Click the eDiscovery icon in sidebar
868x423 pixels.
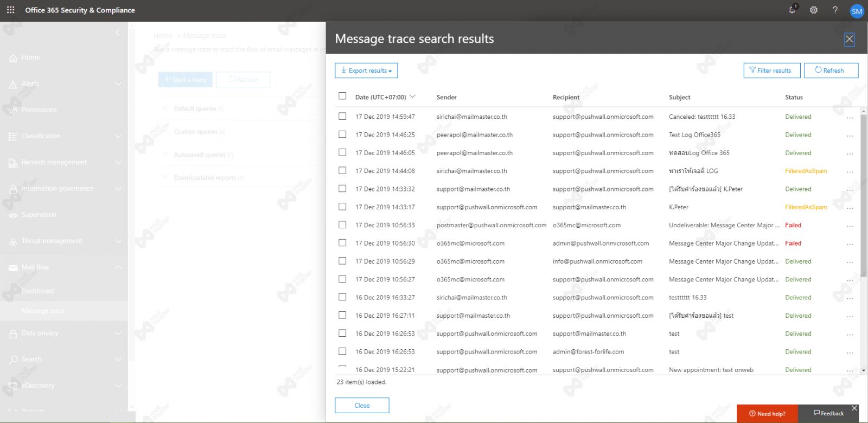pyautogui.click(x=13, y=386)
